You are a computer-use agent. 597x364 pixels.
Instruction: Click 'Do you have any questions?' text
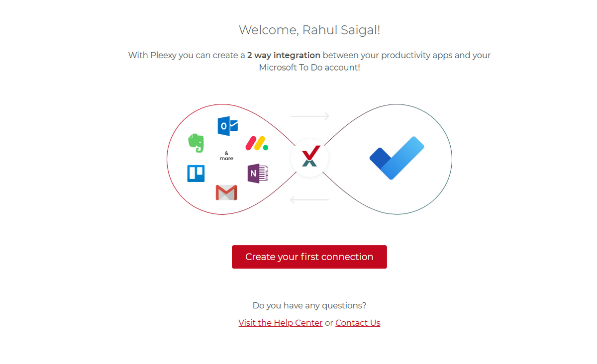(309, 305)
